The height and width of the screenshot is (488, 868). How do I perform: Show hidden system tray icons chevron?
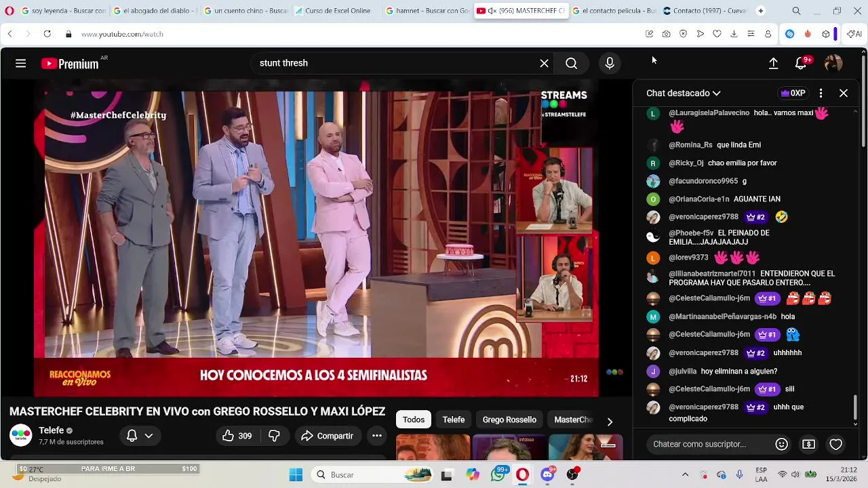(685, 474)
